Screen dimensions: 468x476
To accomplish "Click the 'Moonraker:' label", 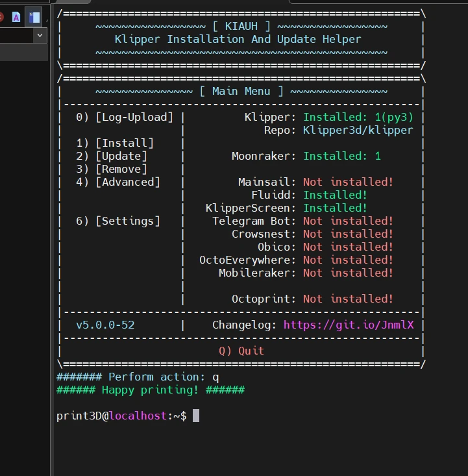I will [264, 156].
